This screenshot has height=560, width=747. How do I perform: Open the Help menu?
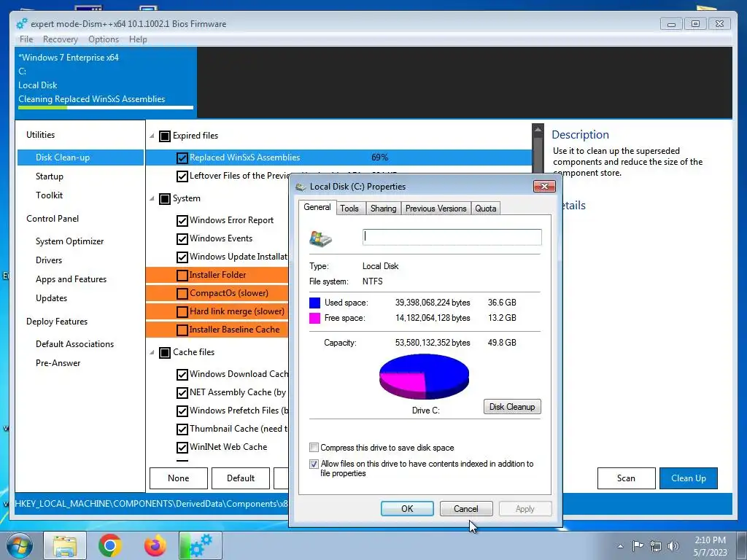click(138, 39)
